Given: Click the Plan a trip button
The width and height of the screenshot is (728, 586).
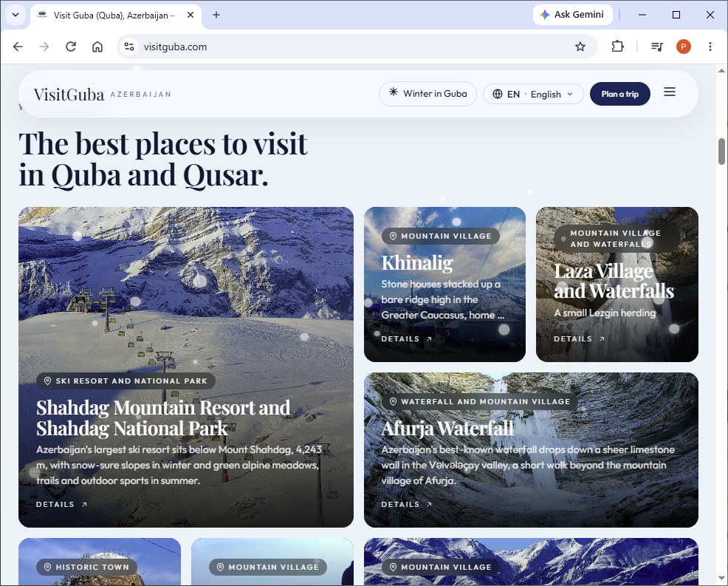Looking at the screenshot, I should (619, 94).
